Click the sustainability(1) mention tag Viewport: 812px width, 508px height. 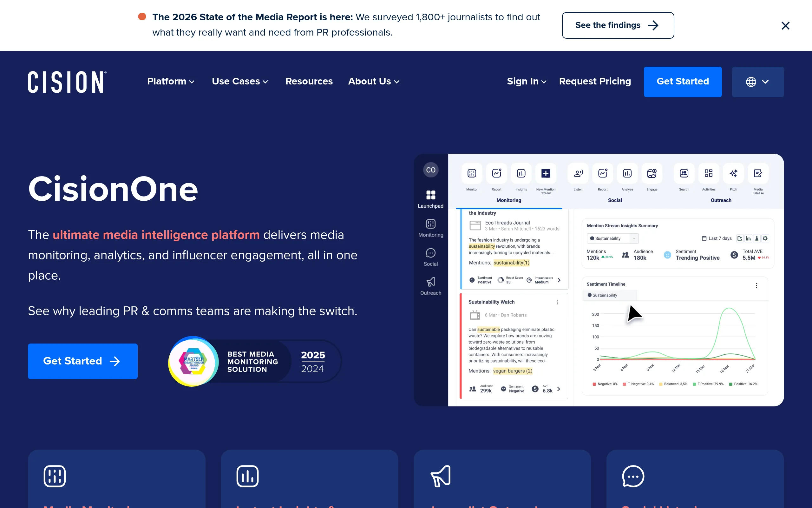pos(511,263)
